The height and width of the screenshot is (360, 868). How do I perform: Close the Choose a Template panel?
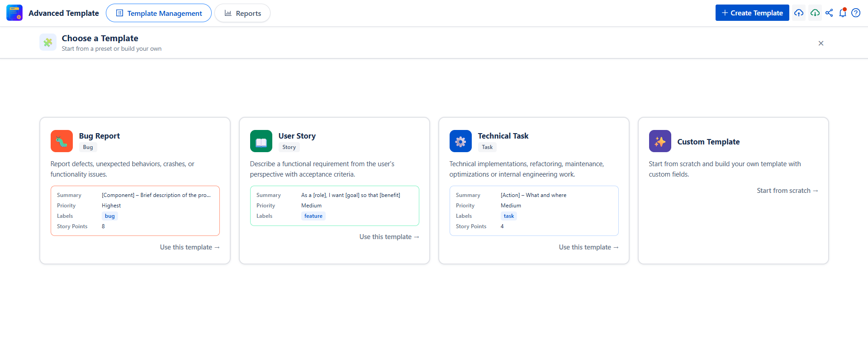coord(821,43)
